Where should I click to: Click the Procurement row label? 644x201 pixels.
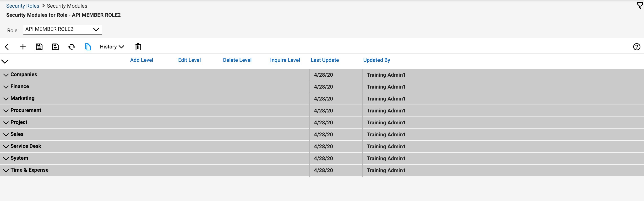coord(26,110)
